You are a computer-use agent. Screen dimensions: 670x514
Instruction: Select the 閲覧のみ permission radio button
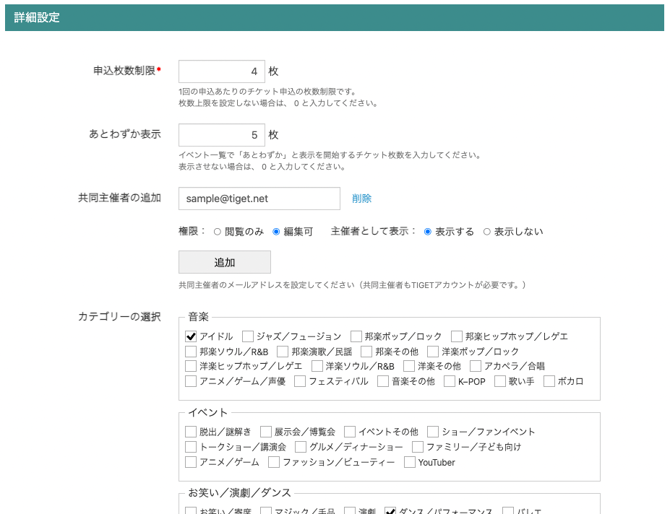point(218,231)
